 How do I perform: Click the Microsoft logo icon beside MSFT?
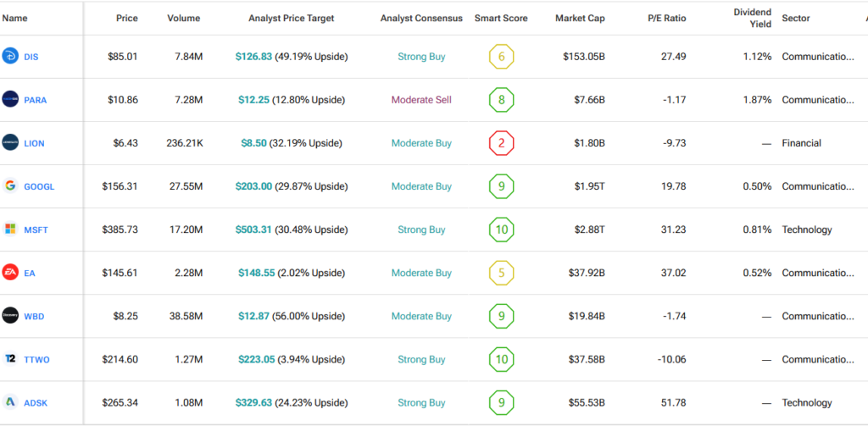(10, 230)
